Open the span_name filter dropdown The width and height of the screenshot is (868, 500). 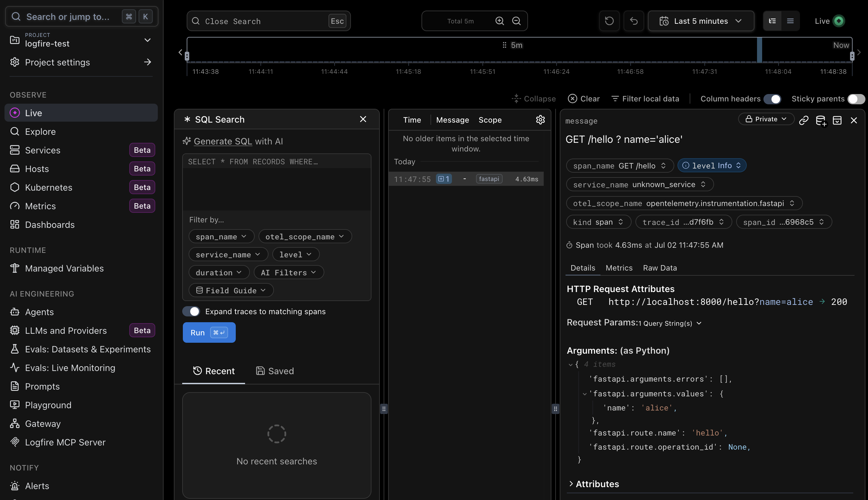pyautogui.click(x=221, y=236)
